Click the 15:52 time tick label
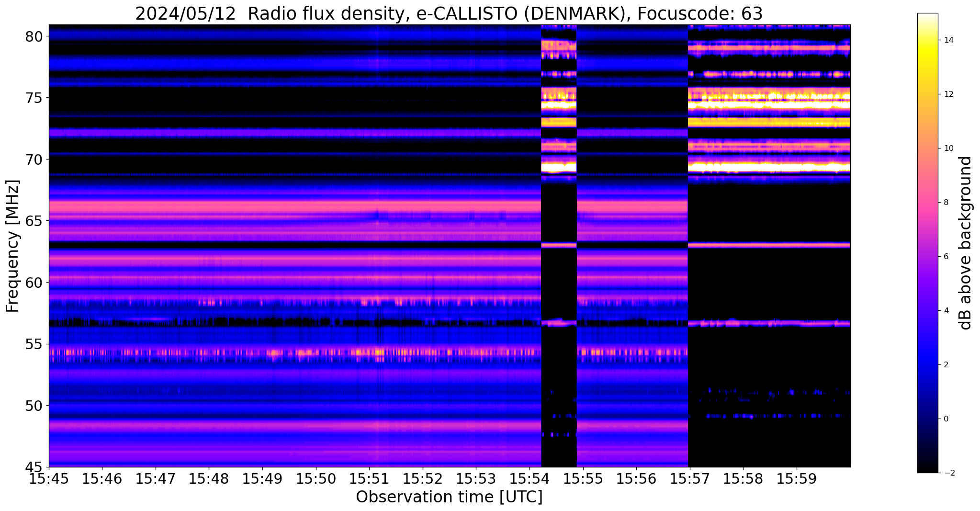The width and height of the screenshot is (980, 511). pos(423,478)
